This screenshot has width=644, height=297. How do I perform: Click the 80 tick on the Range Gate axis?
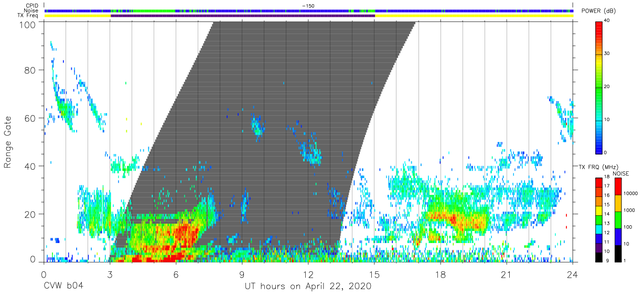tap(31, 70)
